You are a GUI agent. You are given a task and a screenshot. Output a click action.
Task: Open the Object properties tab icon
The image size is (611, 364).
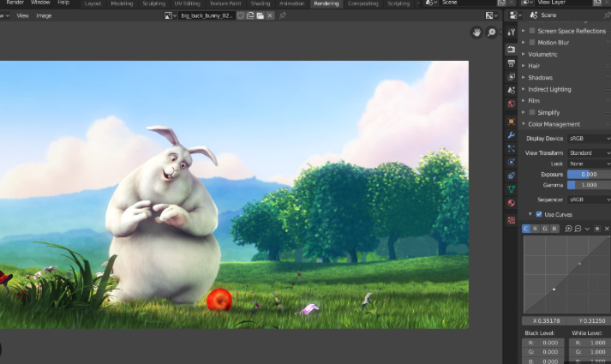pos(512,122)
